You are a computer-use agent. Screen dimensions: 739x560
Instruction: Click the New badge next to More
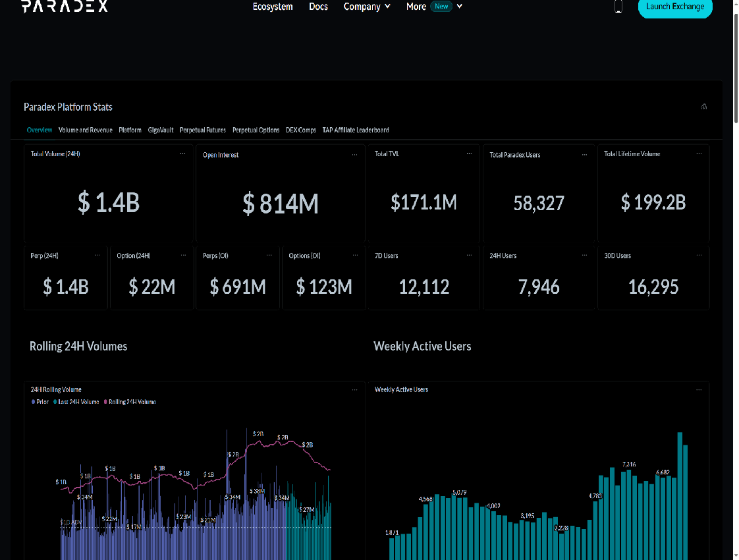[x=441, y=6]
